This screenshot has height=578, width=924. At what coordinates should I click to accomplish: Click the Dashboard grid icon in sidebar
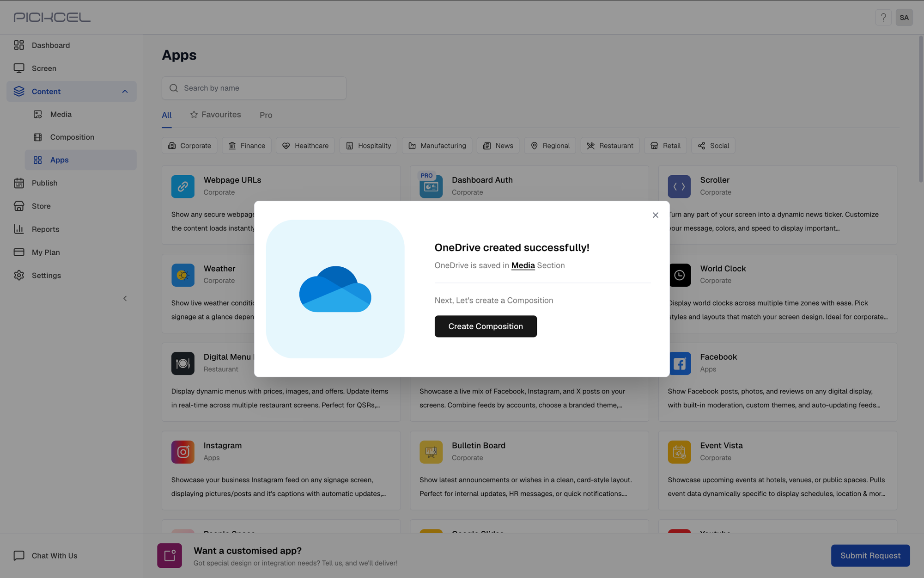click(x=19, y=45)
